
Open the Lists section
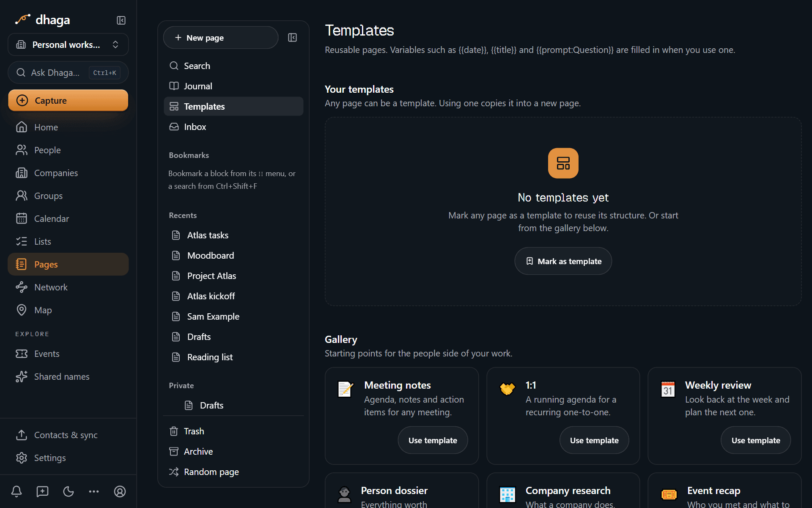point(68,241)
